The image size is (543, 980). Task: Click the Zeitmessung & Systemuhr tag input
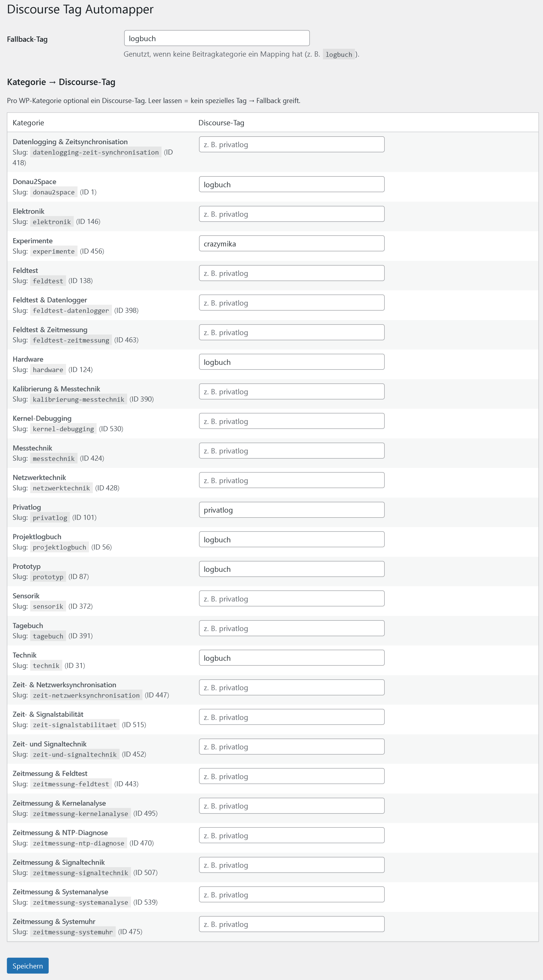click(x=291, y=924)
